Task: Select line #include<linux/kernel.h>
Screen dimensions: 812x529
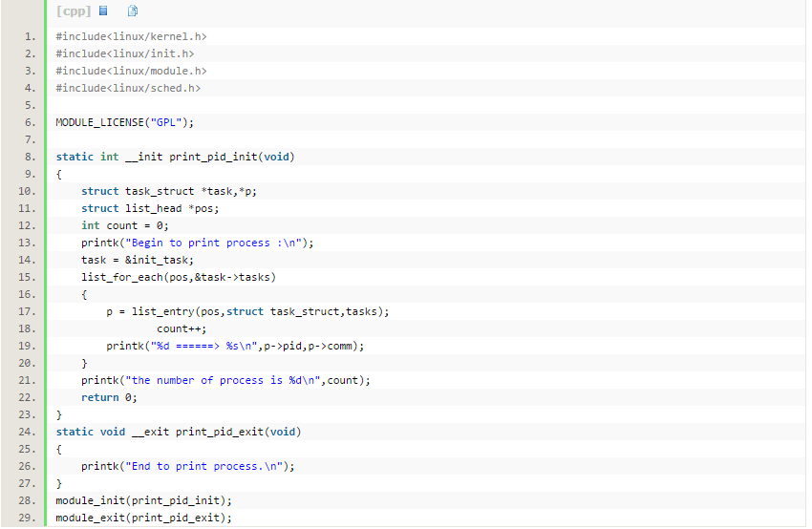Action: tap(132, 36)
